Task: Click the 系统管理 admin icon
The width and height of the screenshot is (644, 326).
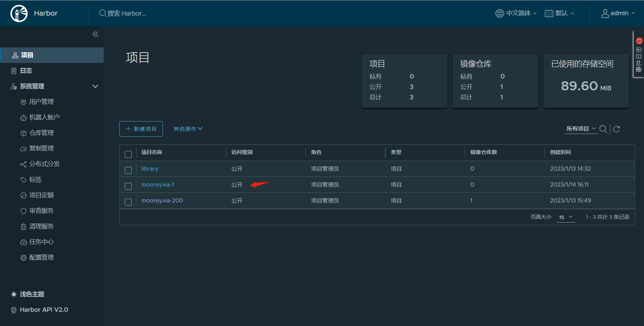Action: [14, 87]
